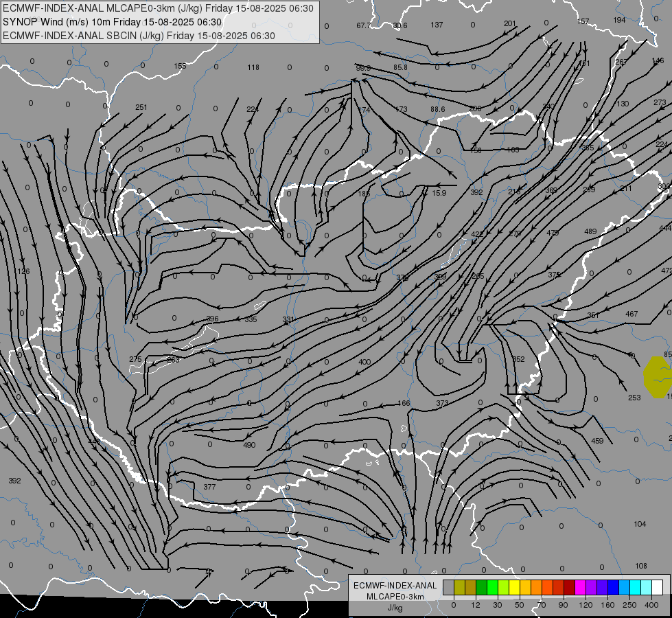Click the map value '251'
This screenshot has width=672, height=618.
[141, 107]
